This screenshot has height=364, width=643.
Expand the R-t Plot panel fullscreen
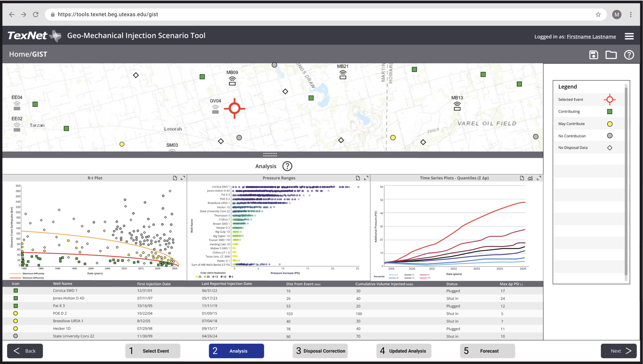[183, 178]
